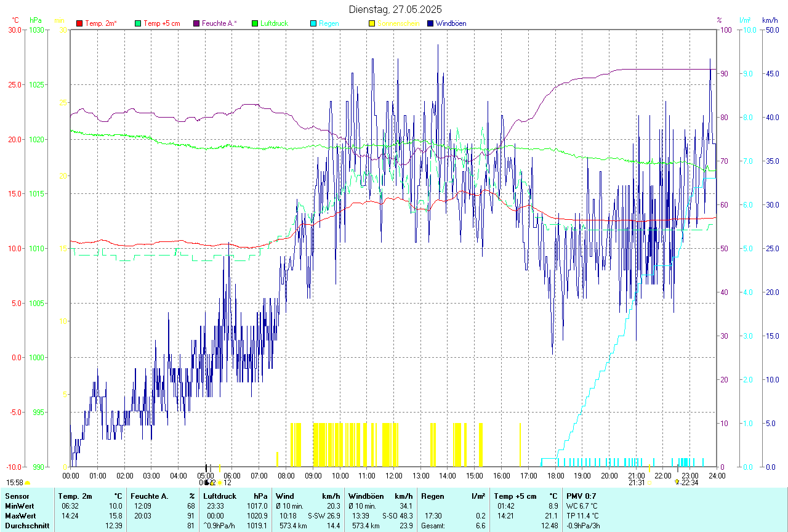Click the Temp. 2m column header in table
This screenshot has height=532, width=788.
coord(75,496)
